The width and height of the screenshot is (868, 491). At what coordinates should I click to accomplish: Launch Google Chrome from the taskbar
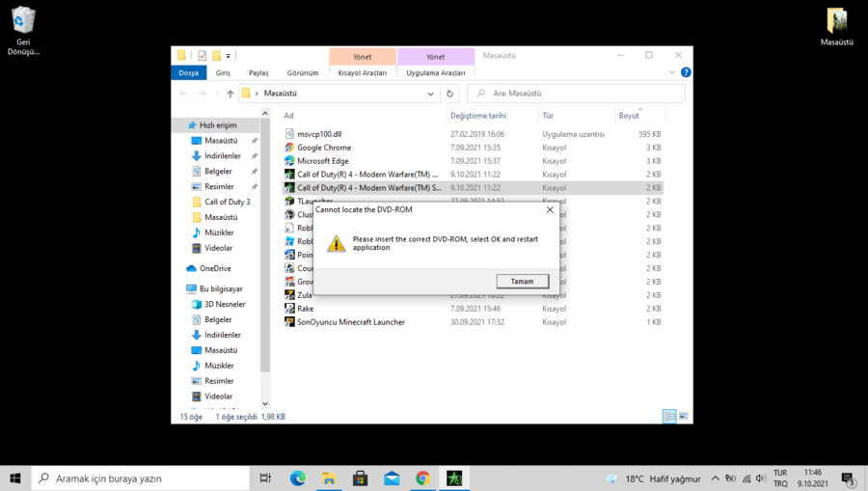coord(423,478)
